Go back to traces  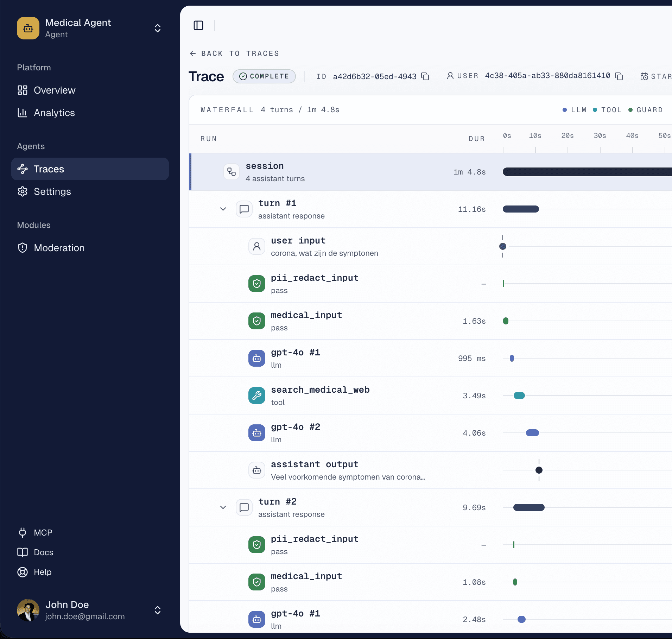tap(234, 53)
